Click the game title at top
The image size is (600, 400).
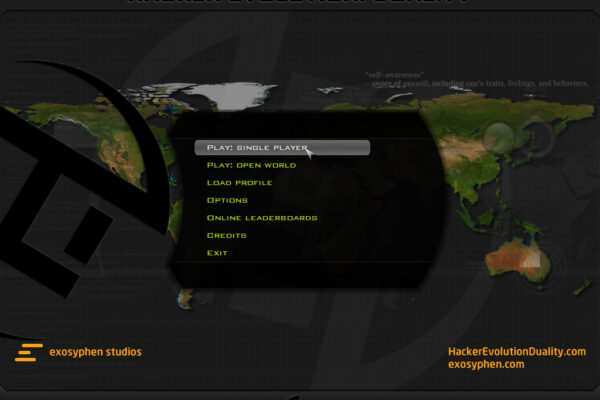(x=300, y=4)
